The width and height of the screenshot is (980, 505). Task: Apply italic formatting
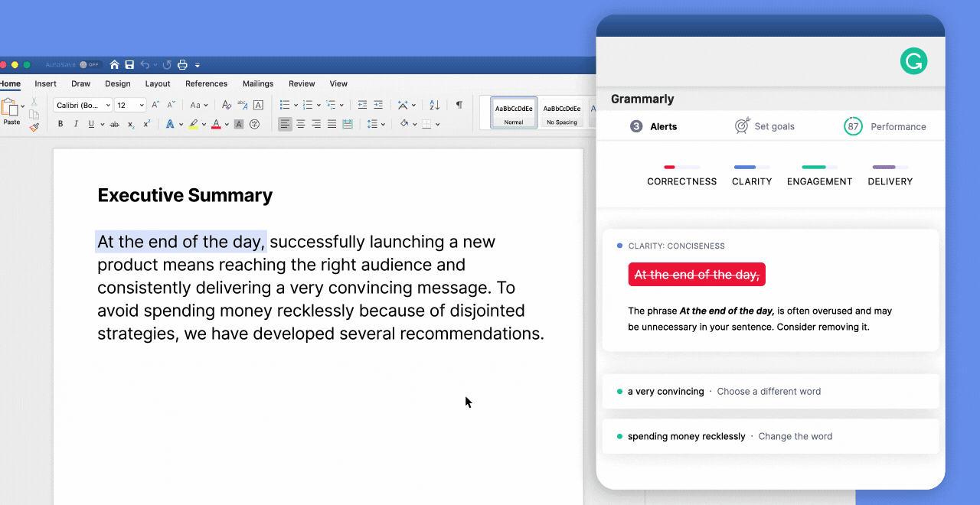[x=77, y=123]
